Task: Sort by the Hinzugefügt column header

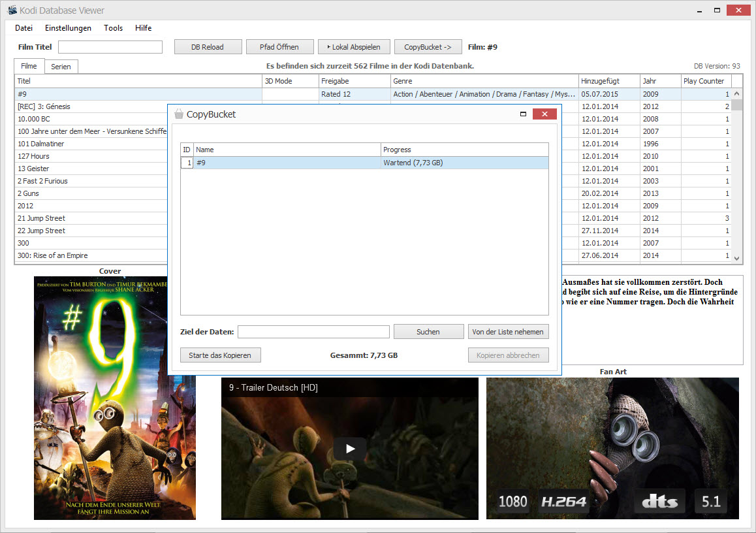Action: coord(609,81)
